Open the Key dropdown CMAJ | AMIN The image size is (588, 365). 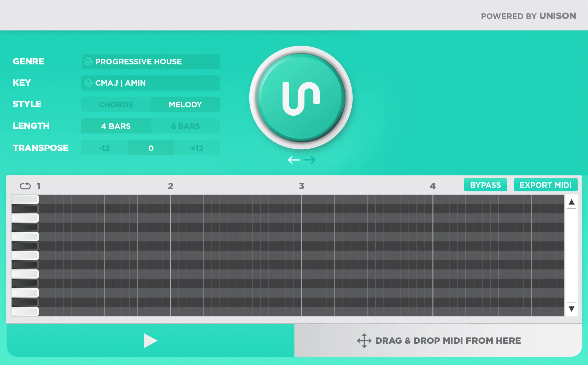(151, 83)
